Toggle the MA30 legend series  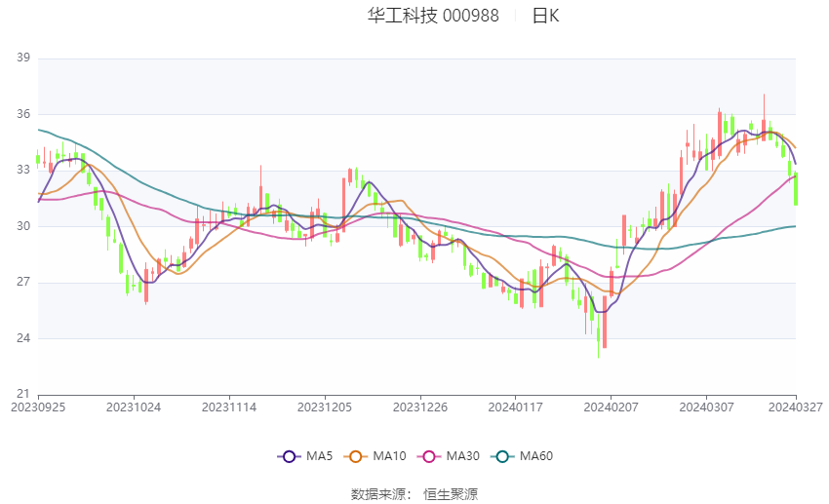coord(449,456)
